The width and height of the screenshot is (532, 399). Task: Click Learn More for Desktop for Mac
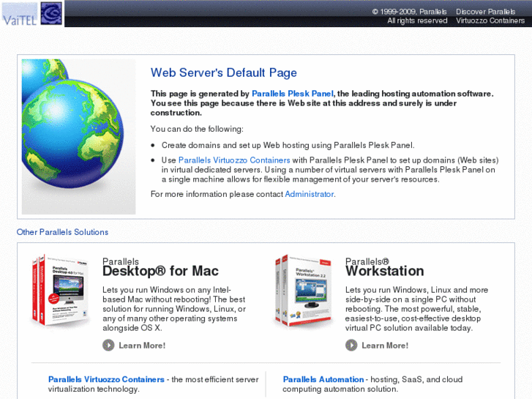coord(142,346)
